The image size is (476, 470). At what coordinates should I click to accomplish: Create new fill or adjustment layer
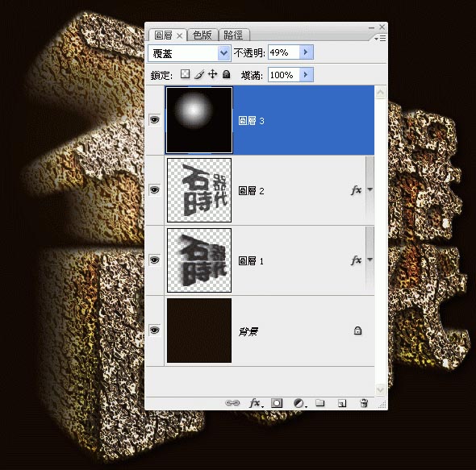[x=300, y=403]
